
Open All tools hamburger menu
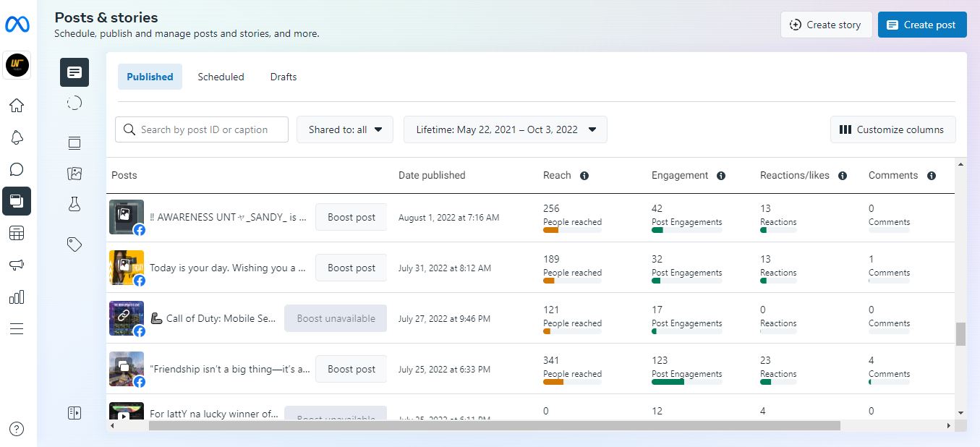17,329
